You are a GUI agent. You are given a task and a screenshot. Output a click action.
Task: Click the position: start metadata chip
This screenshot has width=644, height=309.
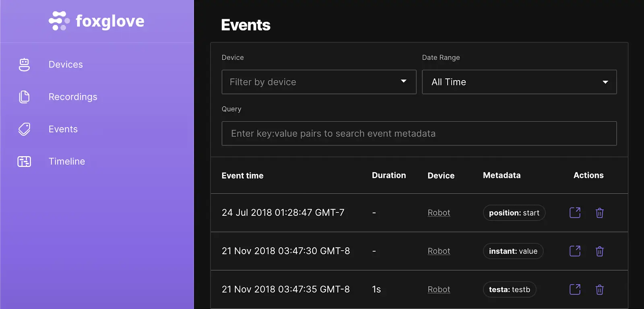coord(514,213)
